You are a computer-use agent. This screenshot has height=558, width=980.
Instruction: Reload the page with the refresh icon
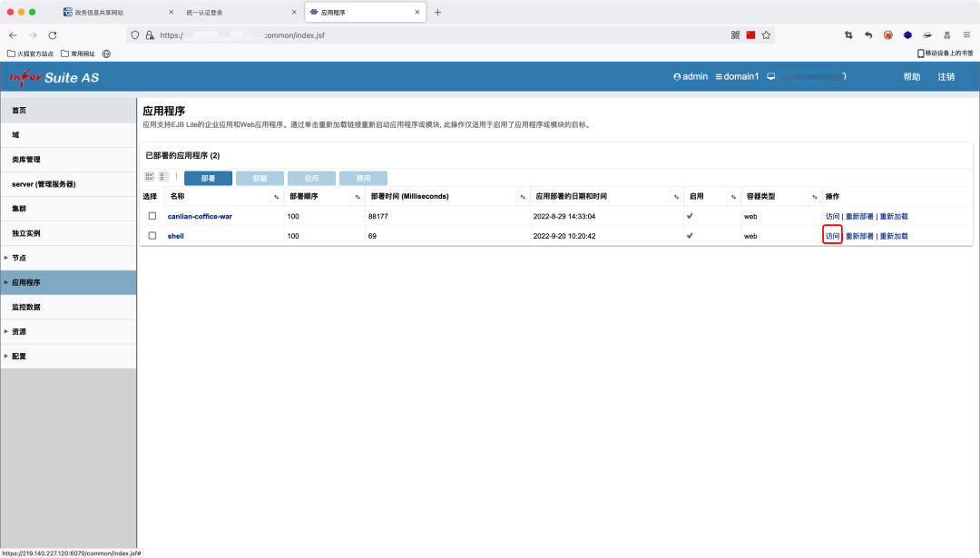click(53, 35)
